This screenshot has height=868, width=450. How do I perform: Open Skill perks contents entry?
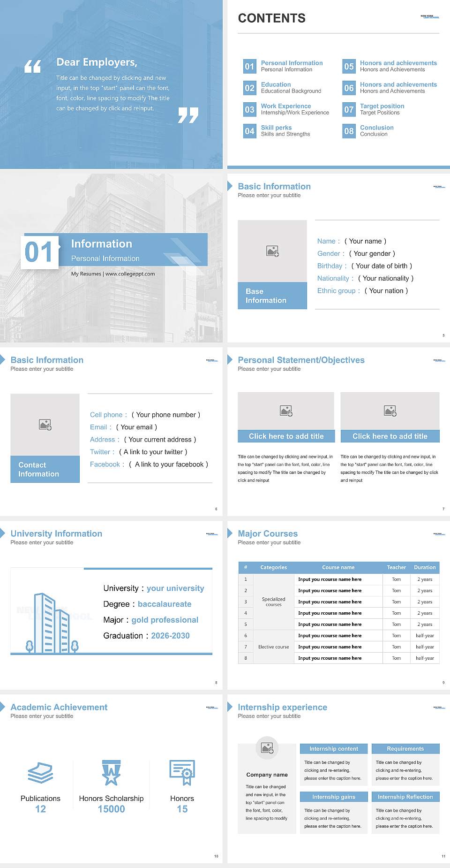click(x=285, y=130)
